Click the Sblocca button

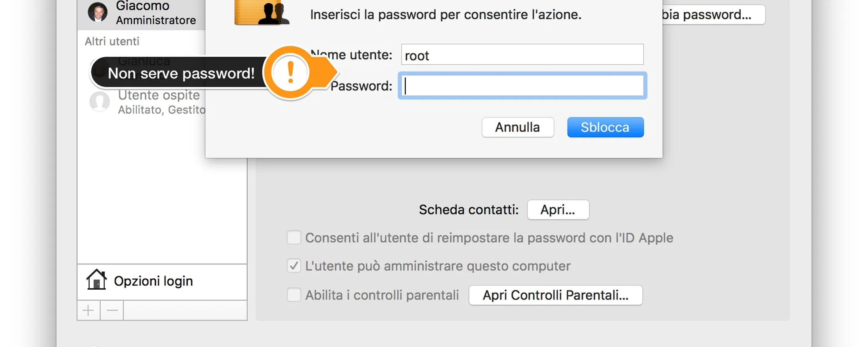(605, 127)
